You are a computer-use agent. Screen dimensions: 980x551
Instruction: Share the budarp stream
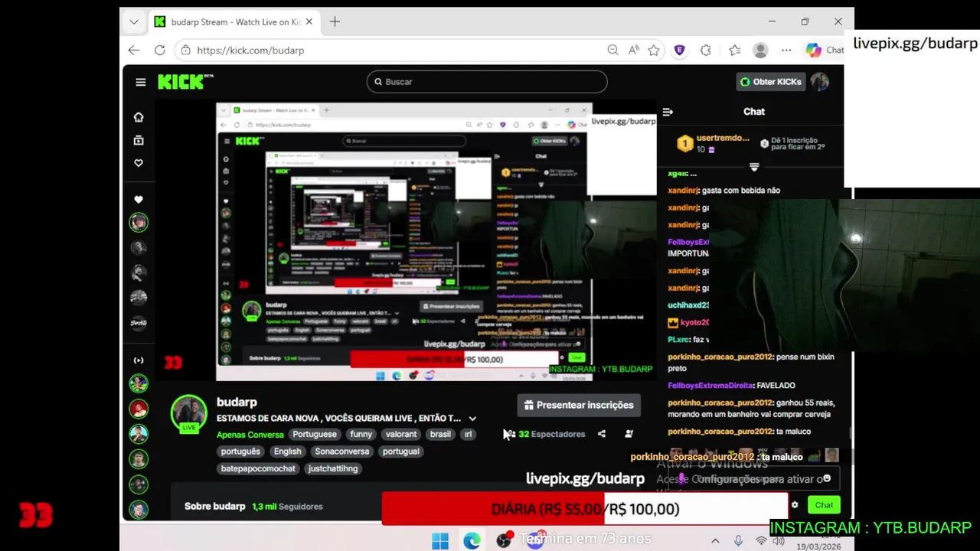(602, 434)
